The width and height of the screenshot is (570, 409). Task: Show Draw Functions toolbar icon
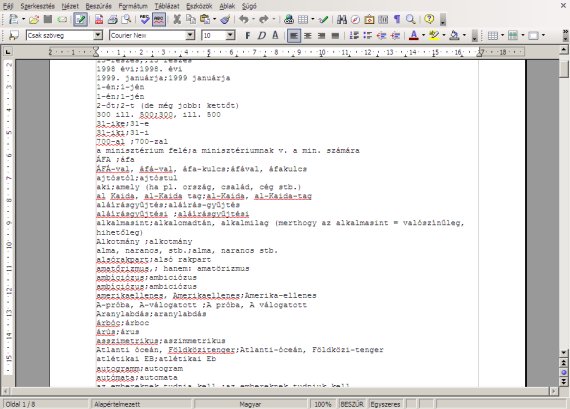click(323, 19)
